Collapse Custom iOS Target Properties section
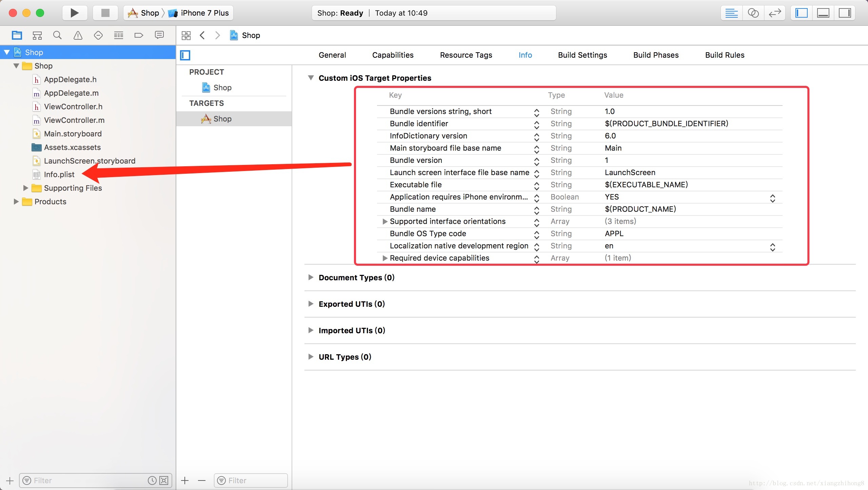The width and height of the screenshot is (868, 490). 311,78
